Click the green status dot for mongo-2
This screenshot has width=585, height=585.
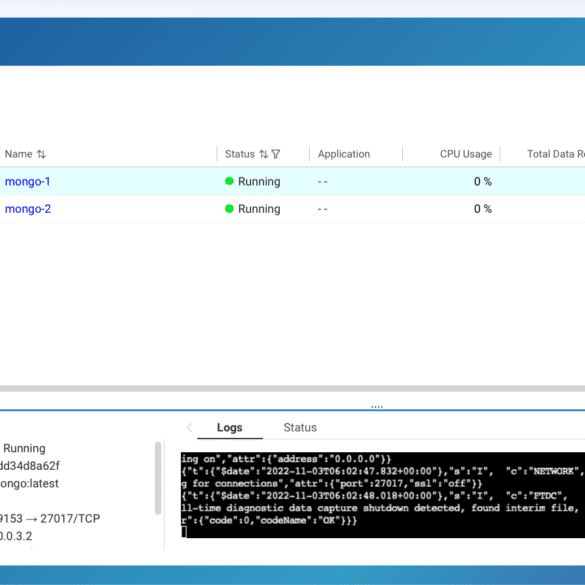click(x=229, y=209)
